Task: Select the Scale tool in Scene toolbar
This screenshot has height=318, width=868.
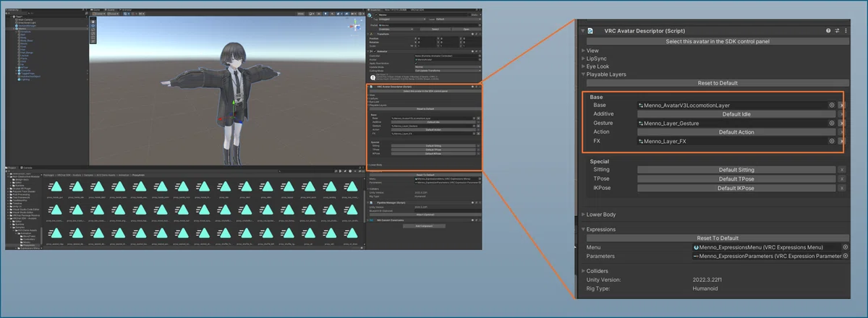Action: tap(93, 33)
